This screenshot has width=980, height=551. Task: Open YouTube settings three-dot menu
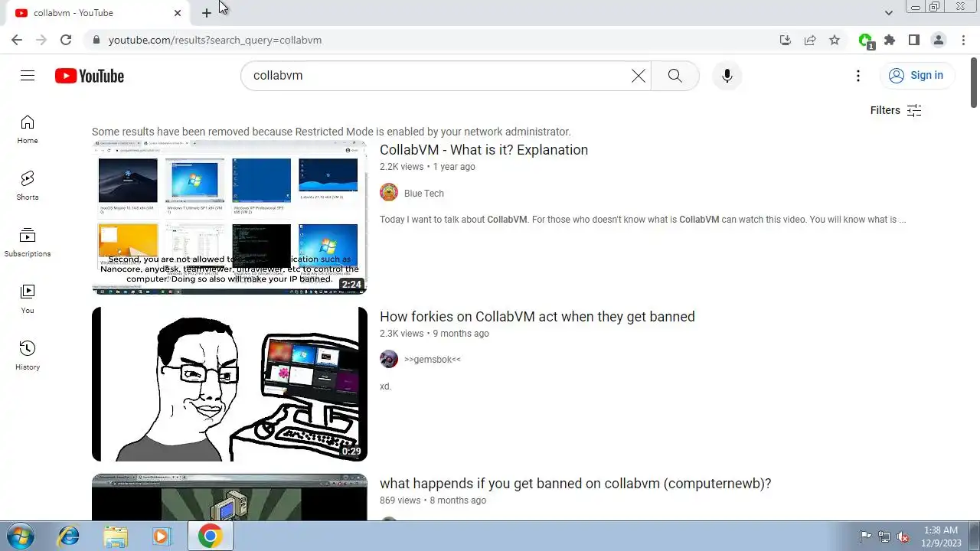click(x=858, y=76)
